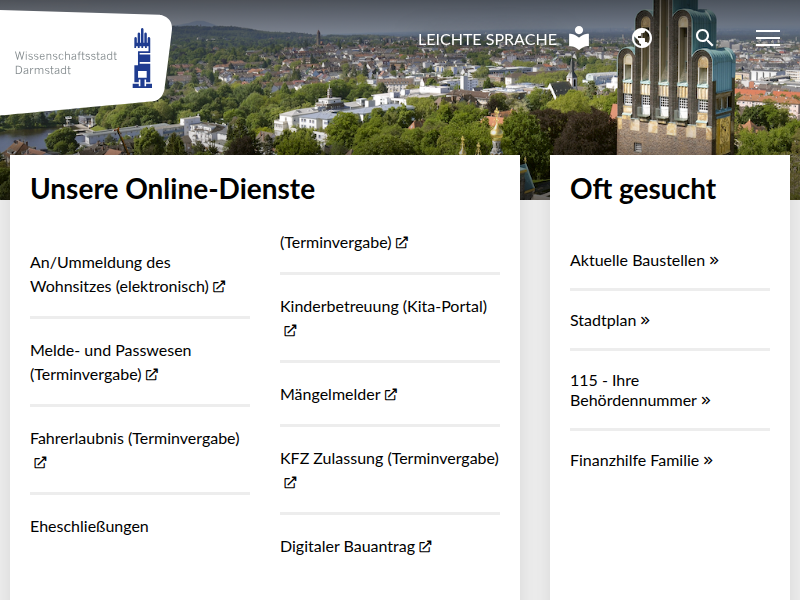Open KFZ Zulassung (Terminvergabe) text link
800x600 pixels.
coord(389,459)
